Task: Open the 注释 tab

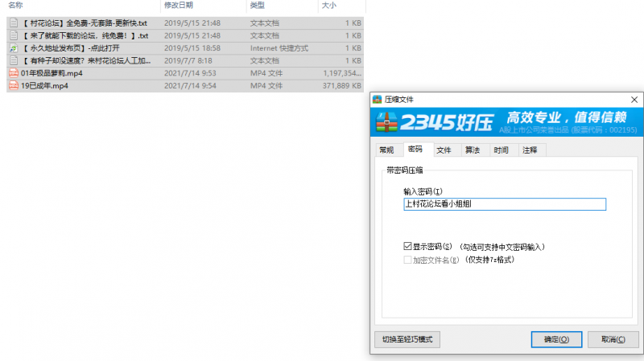Action: (x=530, y=150)
